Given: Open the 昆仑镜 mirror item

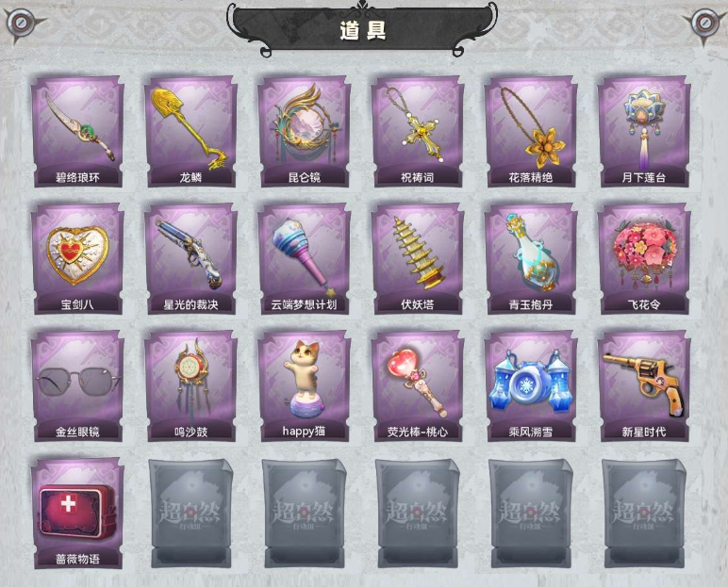Looking at the screenshot, I should tap(304, 132).
